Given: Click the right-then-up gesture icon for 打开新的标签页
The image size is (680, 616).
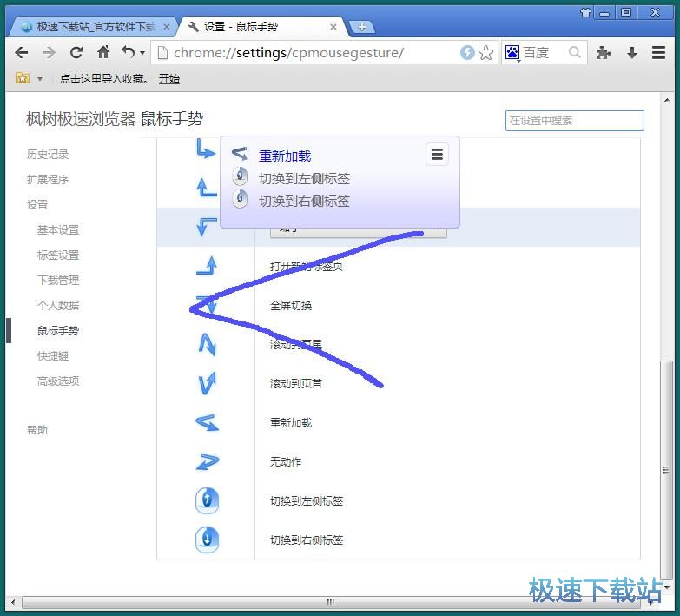Looking at the screenshot, I should [x=207, y=266].
